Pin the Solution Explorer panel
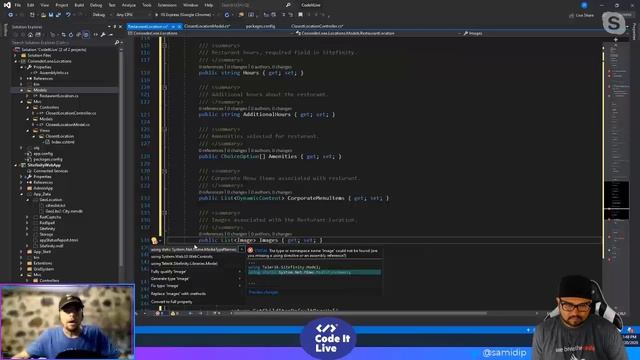Viewport: 640px width, 360px height. coord(115,27)
